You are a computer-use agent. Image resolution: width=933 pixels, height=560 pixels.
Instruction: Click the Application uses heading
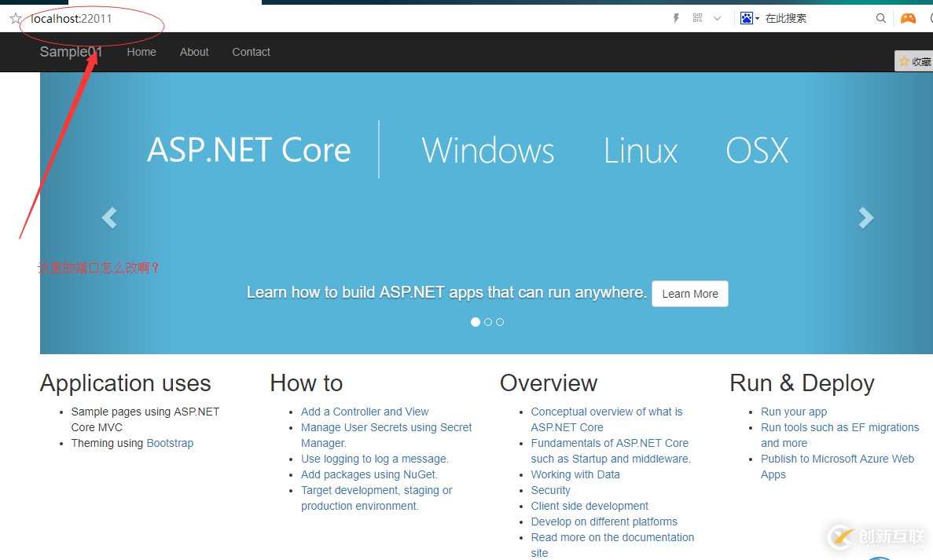tap(126, 383)
